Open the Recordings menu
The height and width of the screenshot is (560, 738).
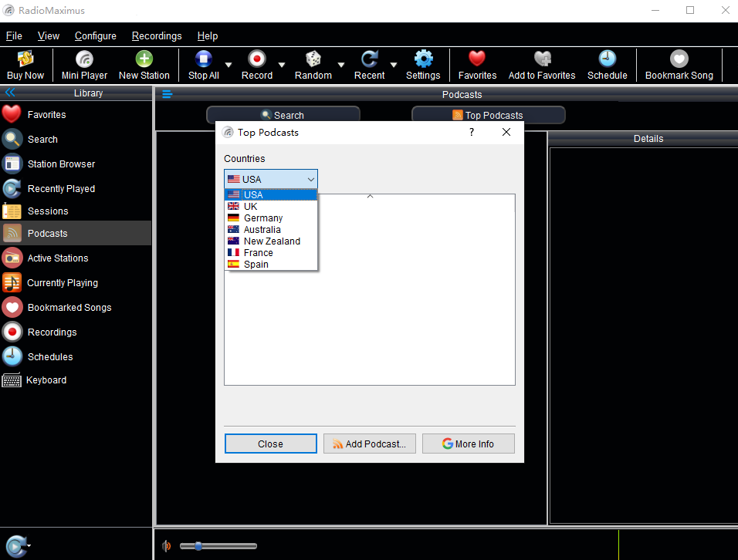(x=157, y=36)
